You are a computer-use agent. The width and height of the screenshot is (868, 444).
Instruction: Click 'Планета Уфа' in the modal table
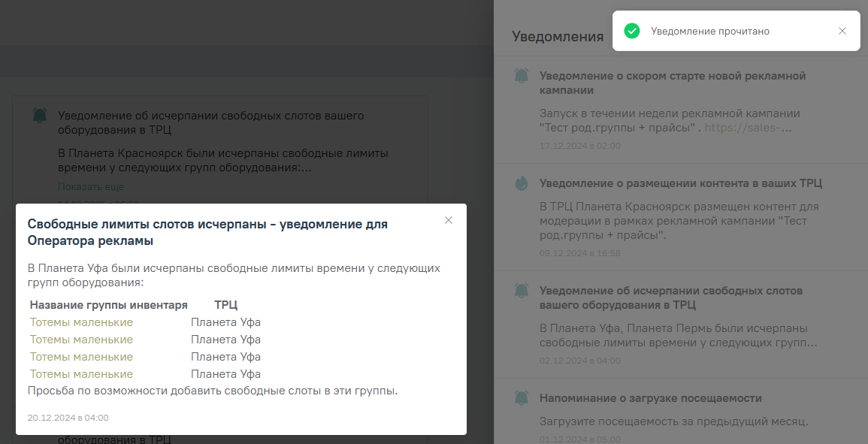pos(225,322)
